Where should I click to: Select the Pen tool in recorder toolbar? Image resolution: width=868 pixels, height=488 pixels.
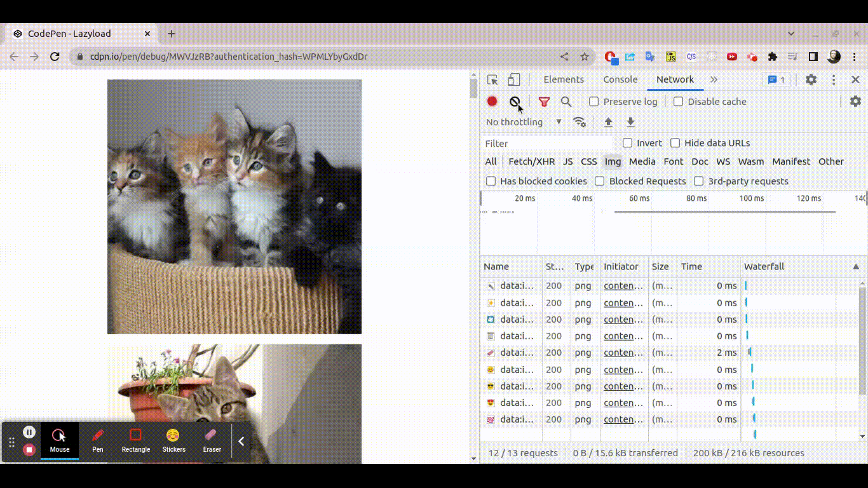(x=97, y=441)
